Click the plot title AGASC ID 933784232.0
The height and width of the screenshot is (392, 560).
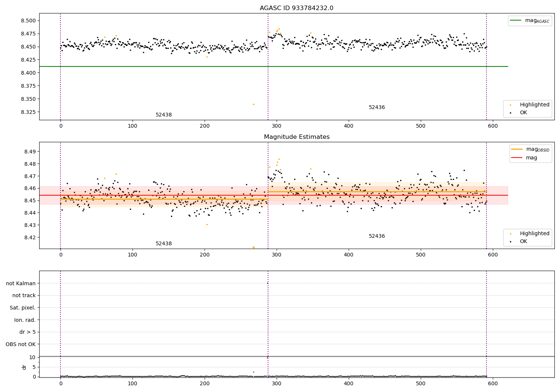click(x=296, y=8)
